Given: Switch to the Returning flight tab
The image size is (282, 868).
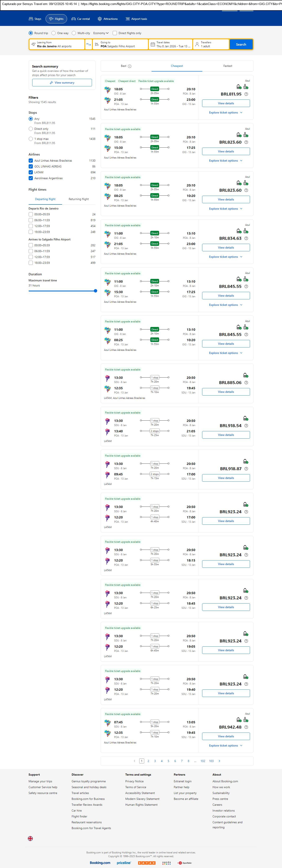Looking at the screenshot, I should click(79, 199).
